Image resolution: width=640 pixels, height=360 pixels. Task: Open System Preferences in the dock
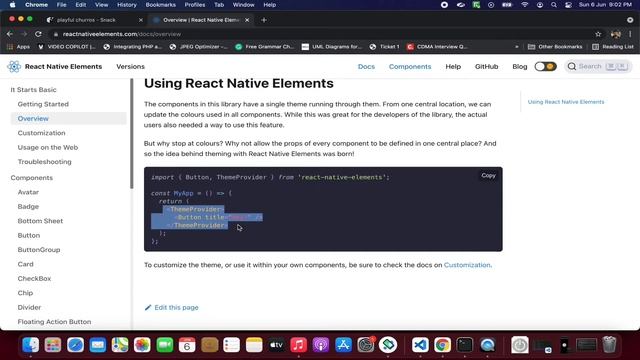tap(365, 345)
